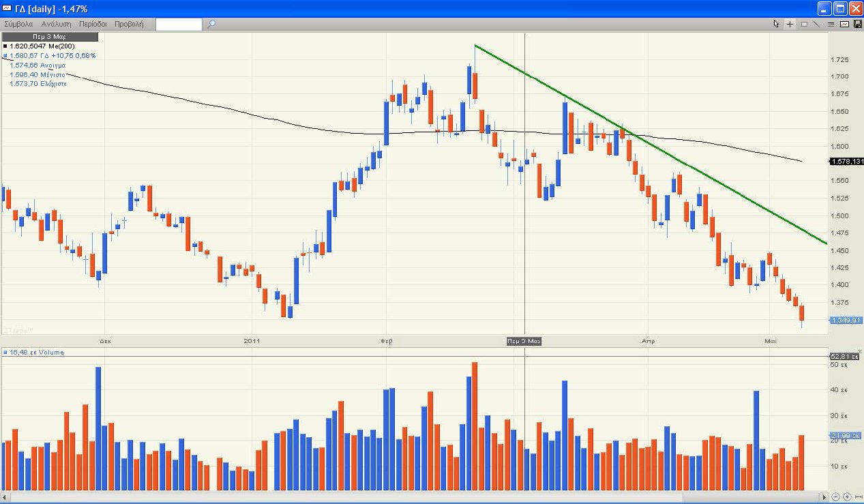Expand the Περίοδοι menu
864x504 pixels.
(x=93, y=24)
